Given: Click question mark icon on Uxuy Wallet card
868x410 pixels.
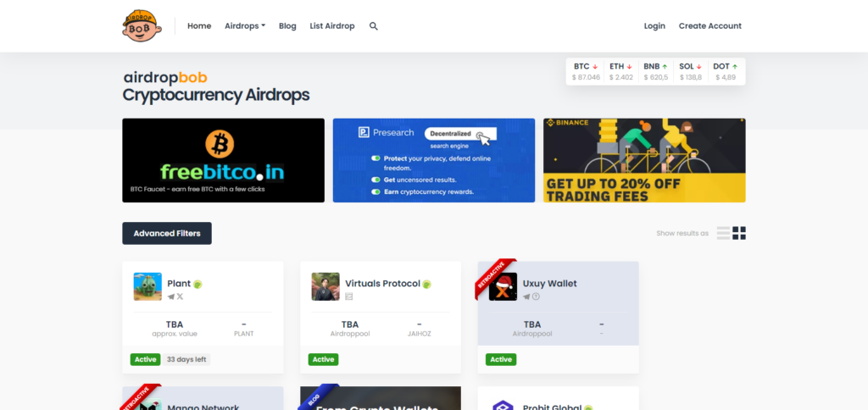Looking at the screenshot, I should pos(536,296).
